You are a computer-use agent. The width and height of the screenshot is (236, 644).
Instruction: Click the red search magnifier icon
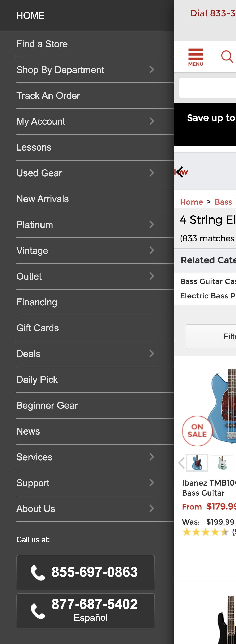(227, 56)
